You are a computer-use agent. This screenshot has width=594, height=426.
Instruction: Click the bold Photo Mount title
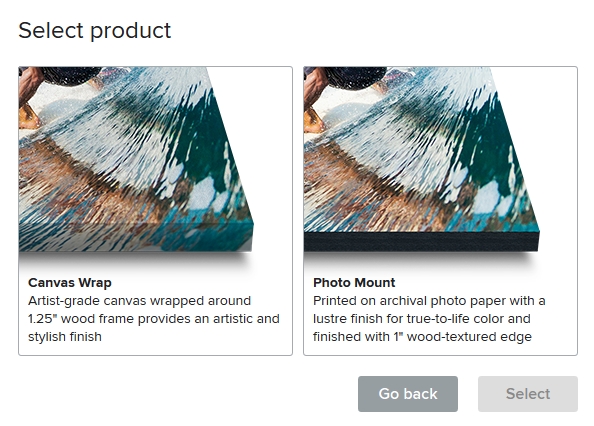pyautogui.click(x=354, y=282)
